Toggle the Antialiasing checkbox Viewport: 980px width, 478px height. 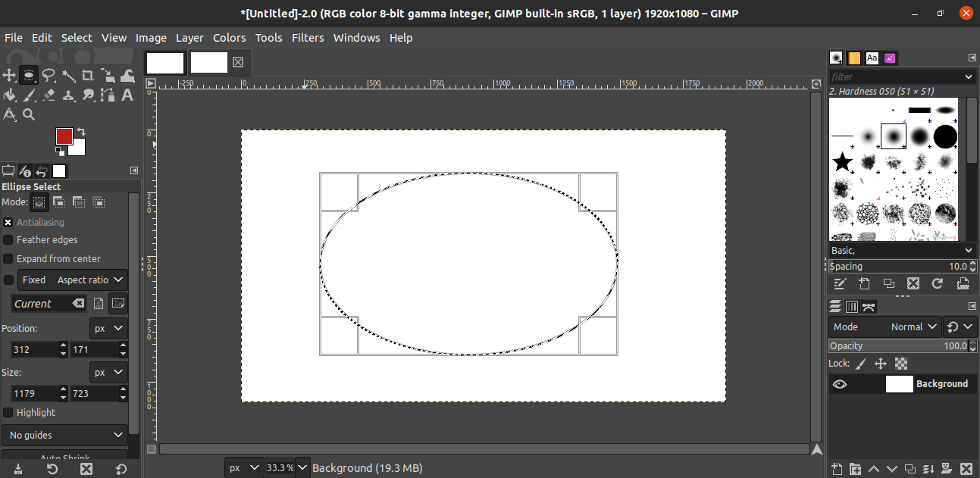[8, 223]
